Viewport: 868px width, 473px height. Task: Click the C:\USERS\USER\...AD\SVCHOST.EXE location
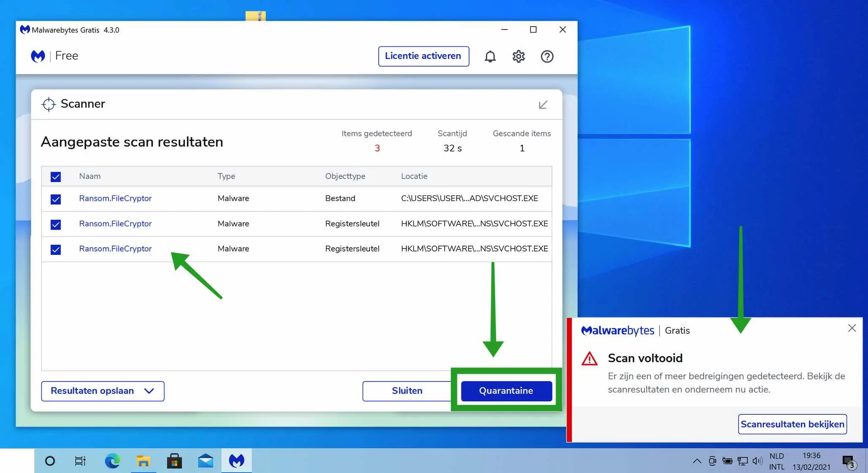[469, 198]
